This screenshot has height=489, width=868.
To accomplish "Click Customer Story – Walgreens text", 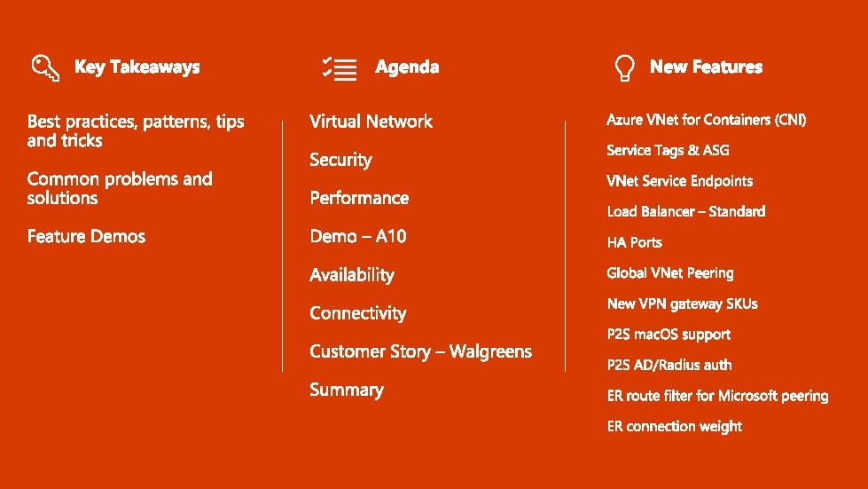I will [x=421, y=351].
